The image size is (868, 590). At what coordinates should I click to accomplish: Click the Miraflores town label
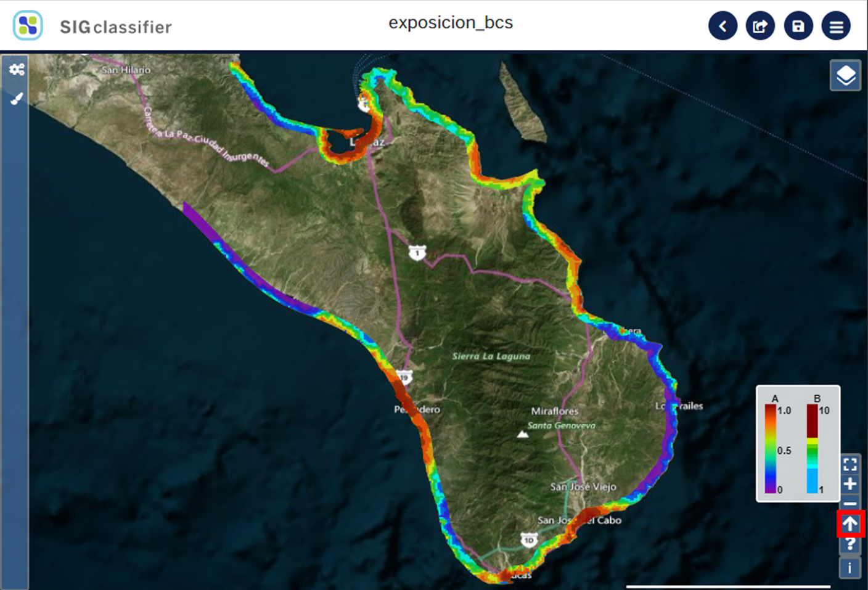555,411
